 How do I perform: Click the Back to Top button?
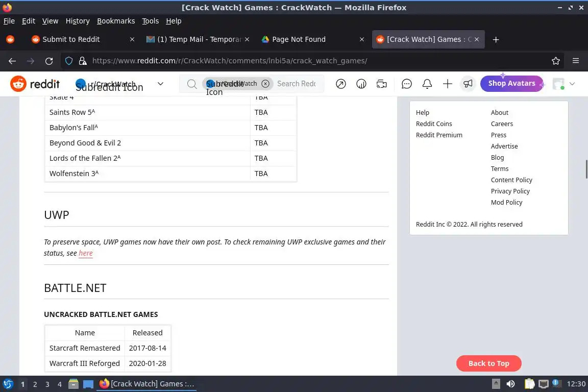tap(488, 363)
